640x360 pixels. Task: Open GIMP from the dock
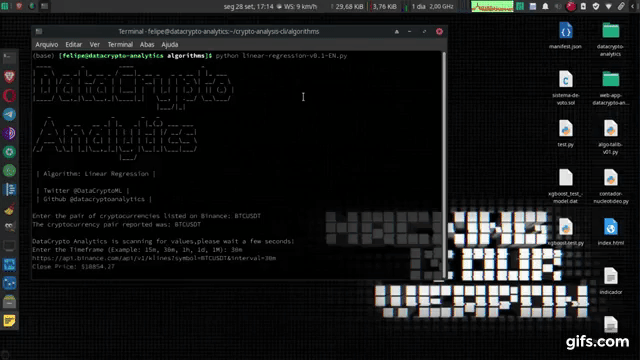9,227
